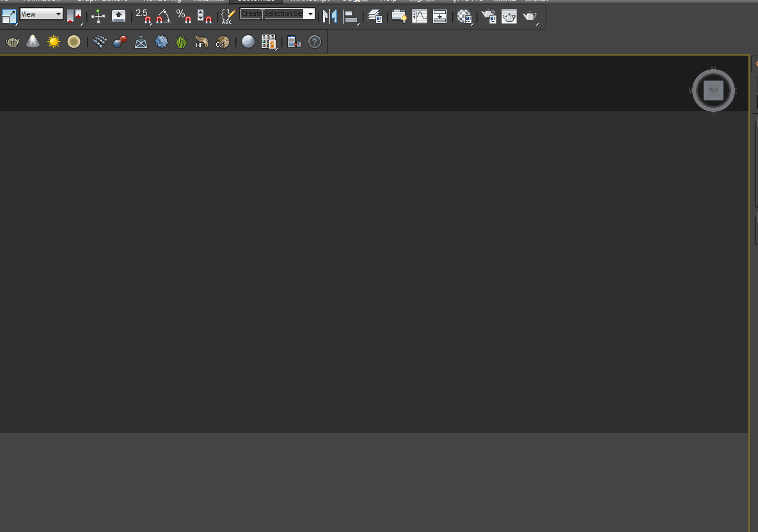
Task: Toggle Angle Snap
Action: [163, 17]
